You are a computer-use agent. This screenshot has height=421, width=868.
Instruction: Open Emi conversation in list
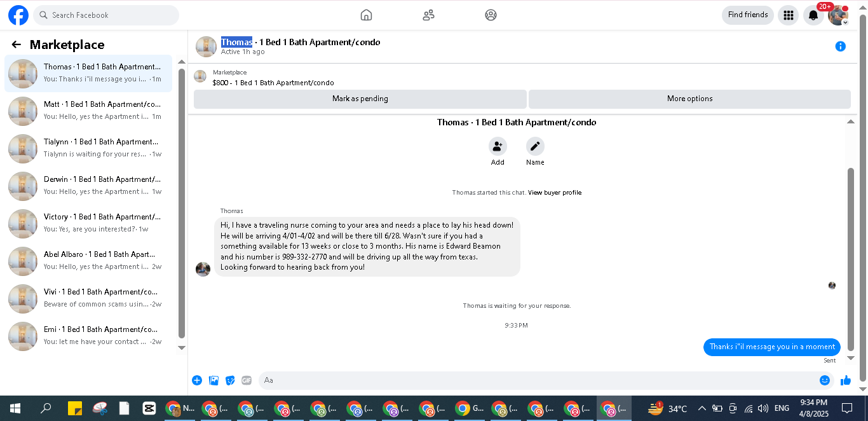88,336
